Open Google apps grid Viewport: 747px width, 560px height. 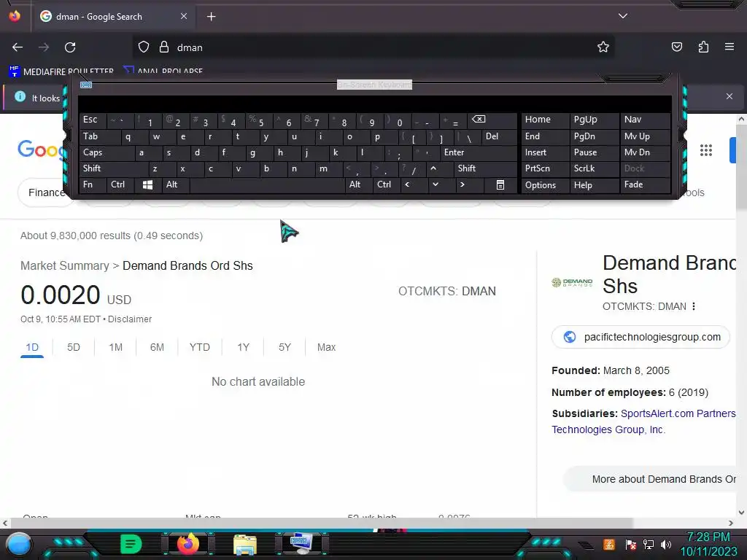point(706,150)
